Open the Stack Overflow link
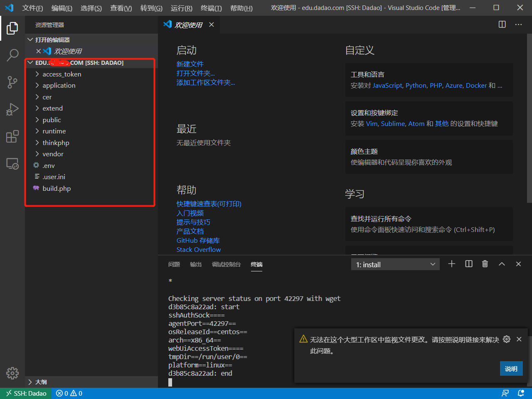This screenshot has width=532, height=399. [x=198, y=249]
